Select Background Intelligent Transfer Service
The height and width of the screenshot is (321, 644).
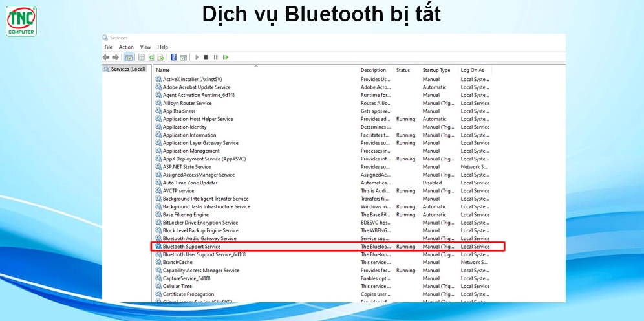point(206,199)
